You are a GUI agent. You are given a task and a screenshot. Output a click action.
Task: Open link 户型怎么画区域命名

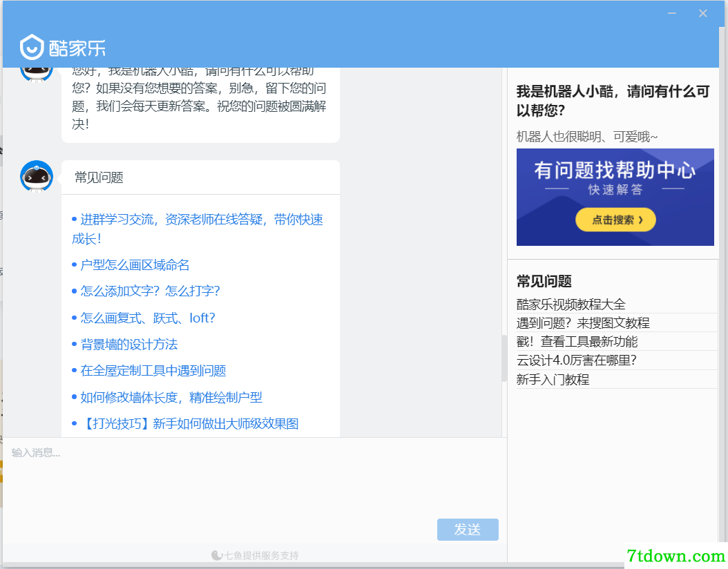point(135,265)
